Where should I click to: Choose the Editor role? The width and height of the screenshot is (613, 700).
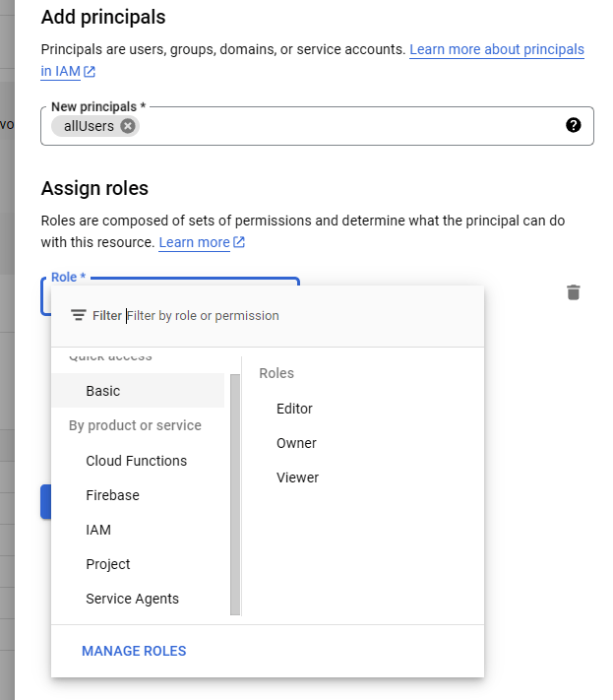pyautogui.click(x=294, y=409)
